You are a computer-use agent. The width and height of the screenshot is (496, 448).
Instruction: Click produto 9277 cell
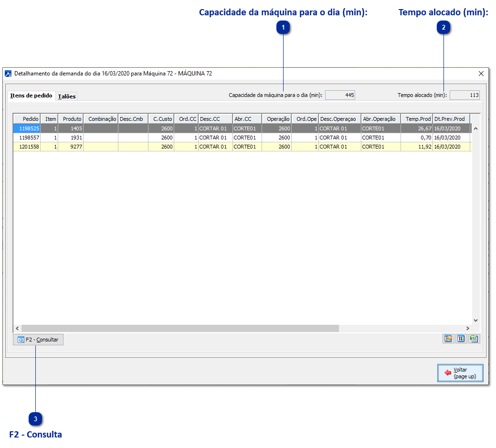coord(71,147)
